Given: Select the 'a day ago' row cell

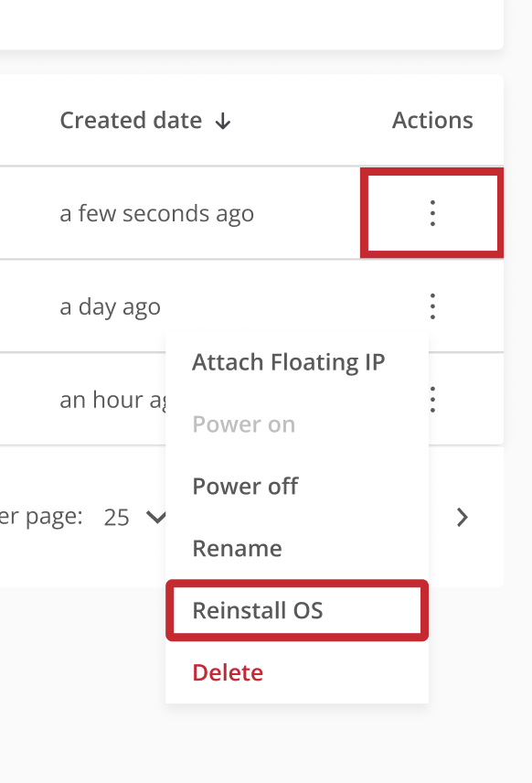Looking at the screenshot, I should (110, 306).
